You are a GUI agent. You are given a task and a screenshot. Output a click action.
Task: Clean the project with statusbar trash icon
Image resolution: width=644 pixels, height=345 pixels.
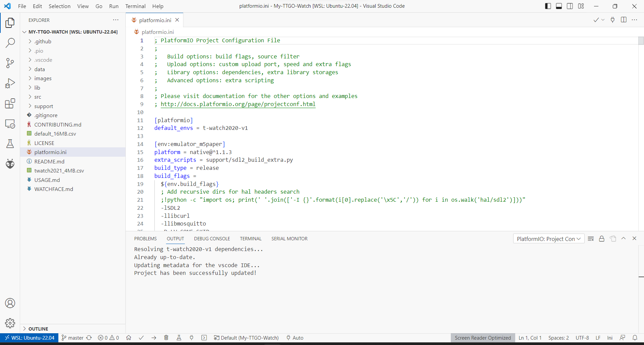[166, 338]
